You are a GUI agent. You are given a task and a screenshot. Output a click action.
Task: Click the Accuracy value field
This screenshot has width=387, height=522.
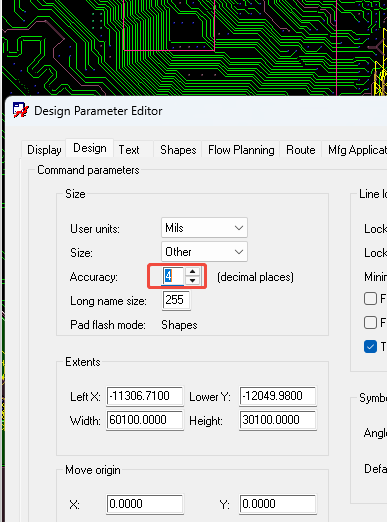[173, 276]
